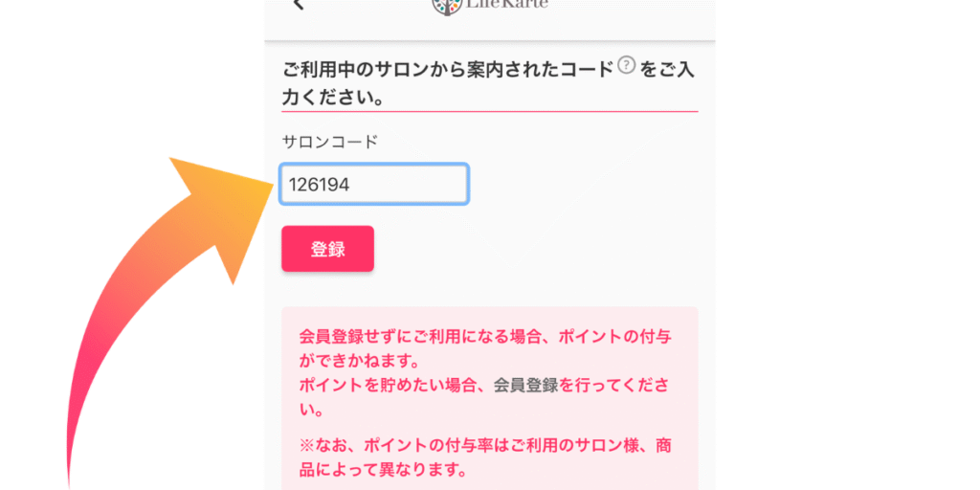Select the ※なお、ポイントの付与率 note line
The image size is (980, 490).
tap(490, 447)
